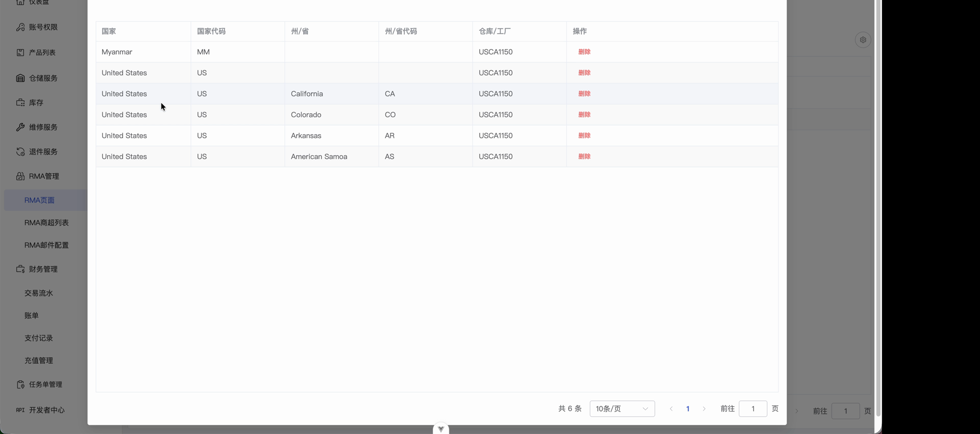980x434 pixels.
Task: Delete the Colorado row
Action: 584,115
